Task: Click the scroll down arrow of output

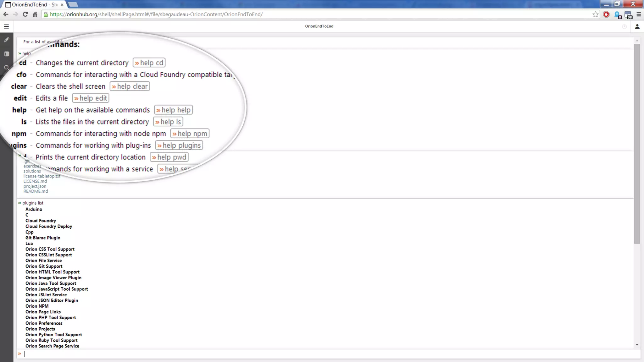Action: (x=637, y=345)
